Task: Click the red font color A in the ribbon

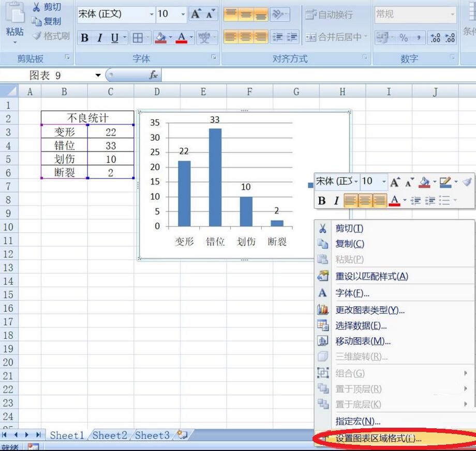Action: [x=181, y=38]
